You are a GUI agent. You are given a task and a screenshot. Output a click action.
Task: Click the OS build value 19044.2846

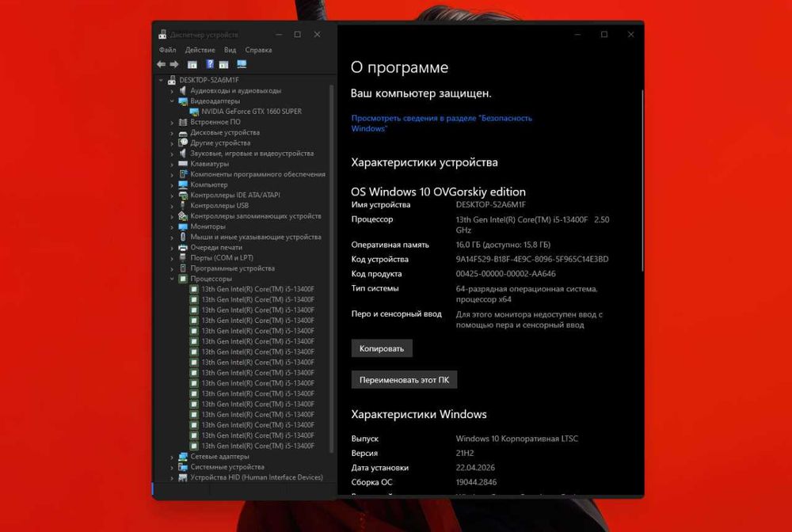476,482
